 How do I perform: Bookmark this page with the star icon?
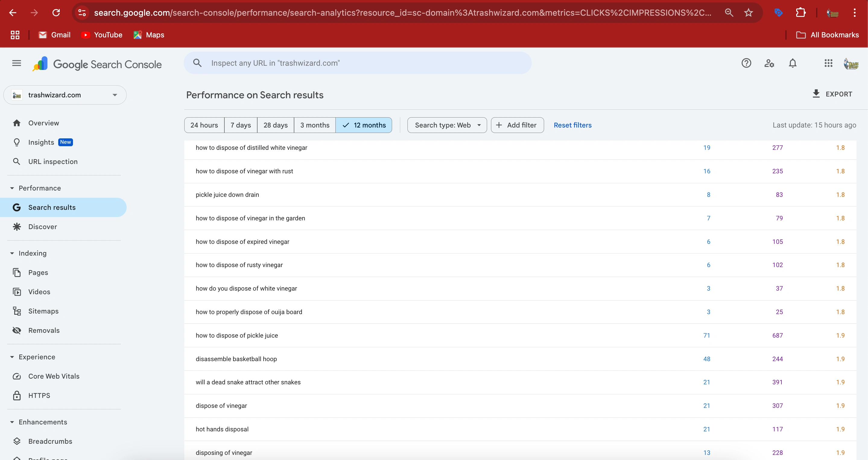click(x=748, y=13)
